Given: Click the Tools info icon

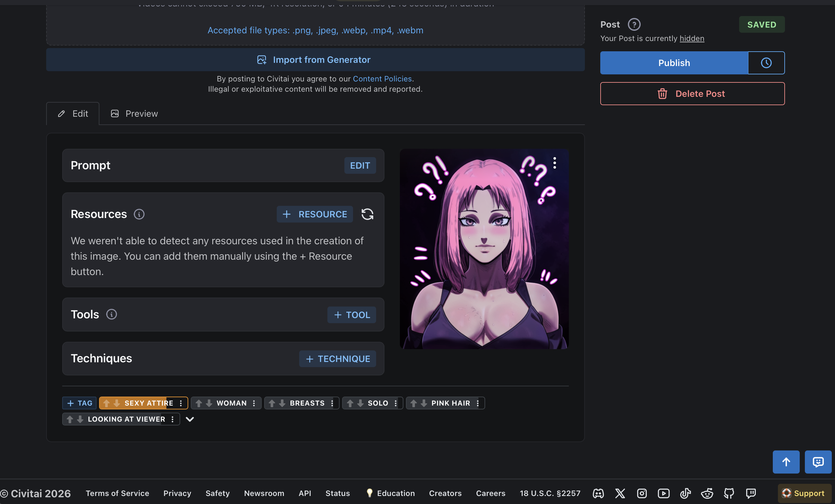Looking at the screenshot, I should (x=112, y=314).
